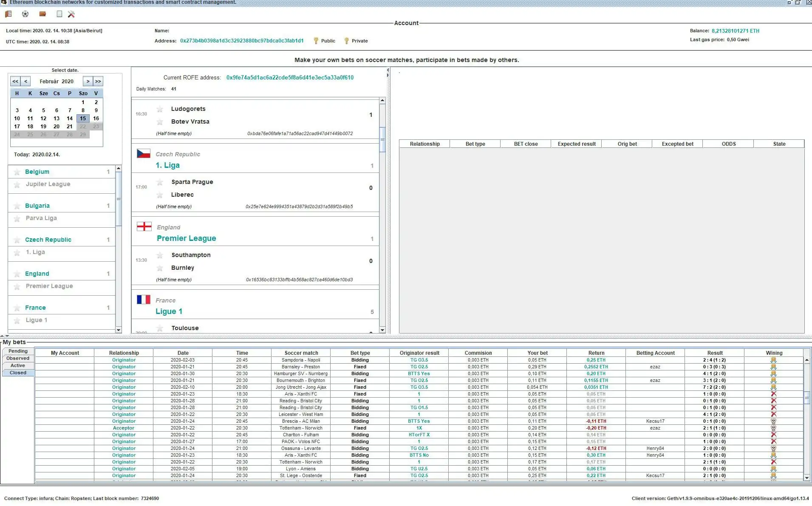
Task: Click balance value 8,21328101271 ETH
Action: (x=735, y=31)
